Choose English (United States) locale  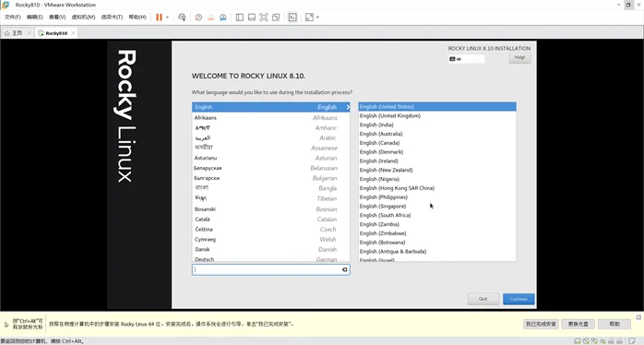pos(437,106)
